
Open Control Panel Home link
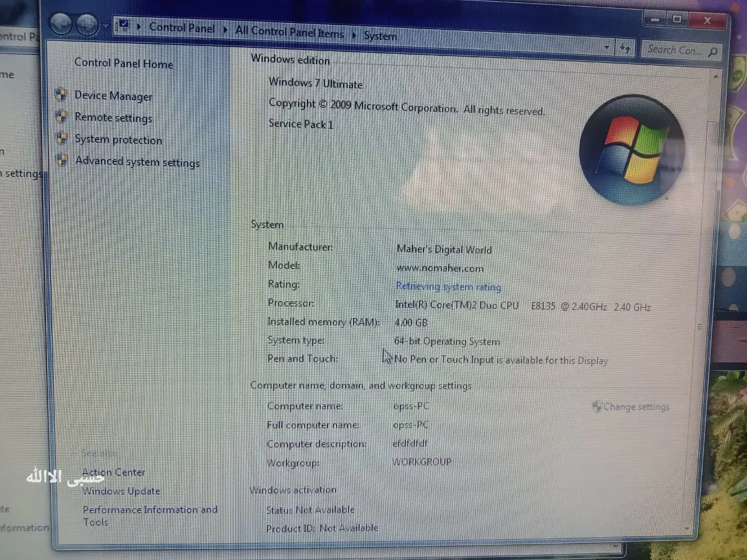[124, 63]
